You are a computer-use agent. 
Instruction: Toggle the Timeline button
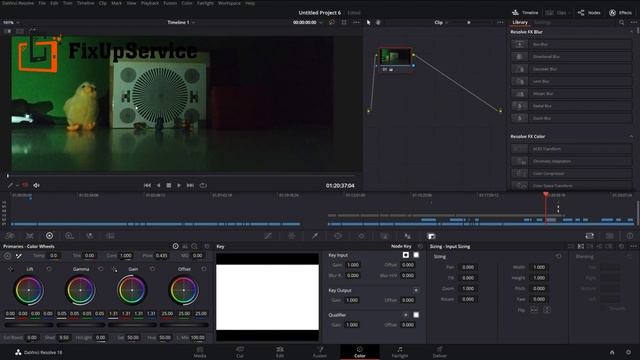tap(525, 13)
